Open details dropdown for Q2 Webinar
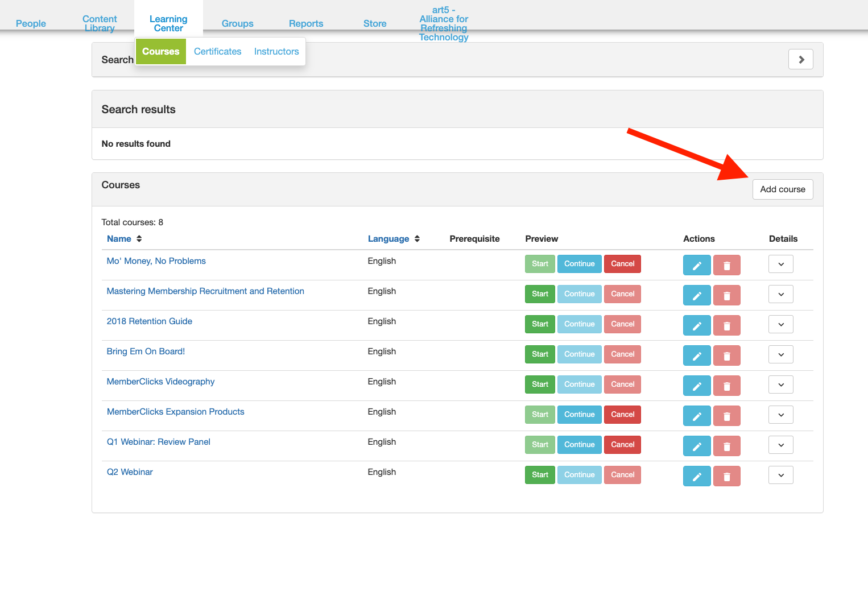 click(780, 475)
